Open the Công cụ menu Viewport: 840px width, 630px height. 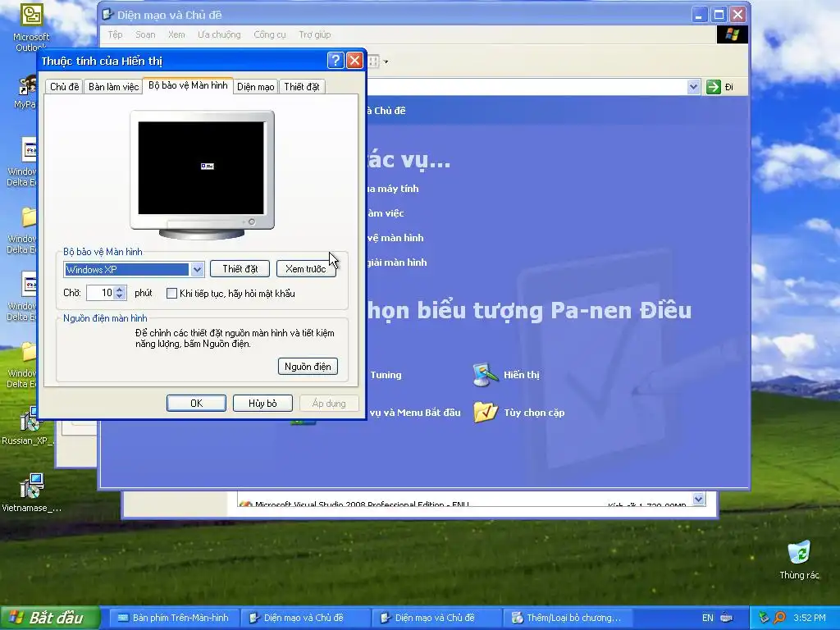[269, 34]
